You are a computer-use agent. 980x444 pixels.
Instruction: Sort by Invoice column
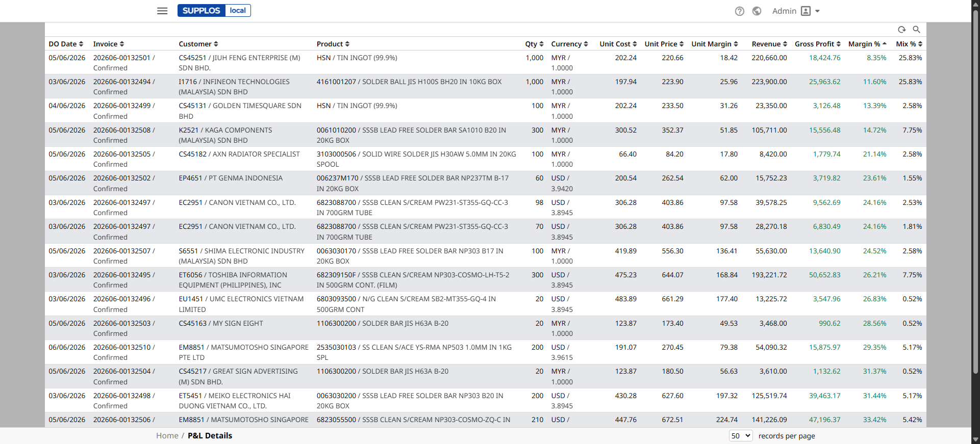pyautogui.click(x=109, y=44)
